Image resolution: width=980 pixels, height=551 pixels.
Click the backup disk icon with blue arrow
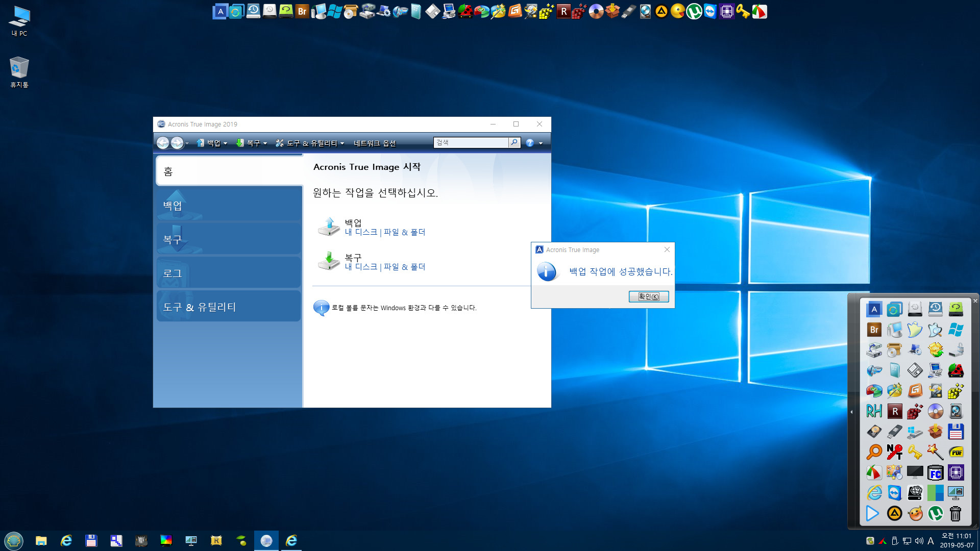pyautogui.click(x=329, y=227)
